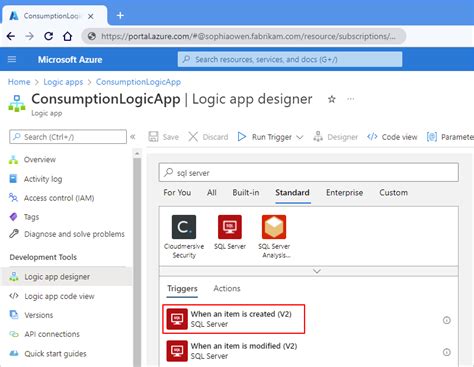Click the connector search box containing sql server

pyautogui.click(x=309, y=173)
